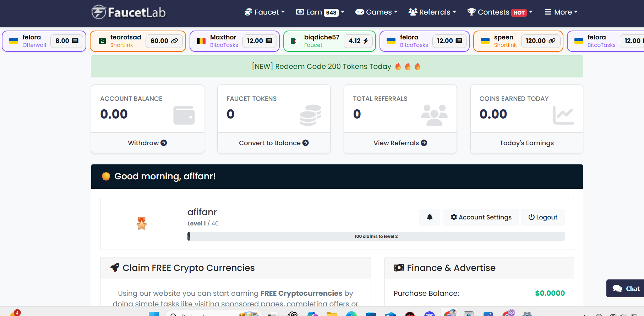Viewport: 644px width, 316px height.
Task: Click the red HOT badge on Contests
Action: (x=519, y=12)
